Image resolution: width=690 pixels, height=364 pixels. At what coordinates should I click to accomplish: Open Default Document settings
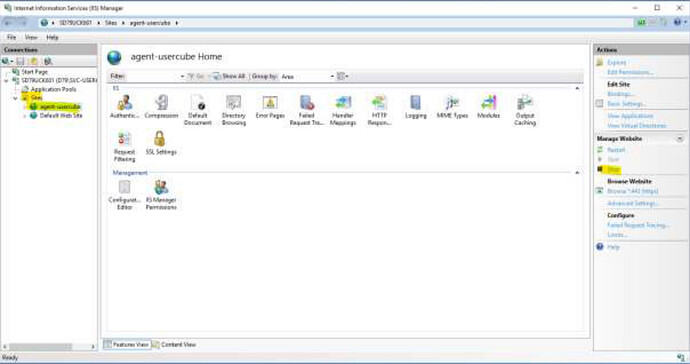pos(198,110)
